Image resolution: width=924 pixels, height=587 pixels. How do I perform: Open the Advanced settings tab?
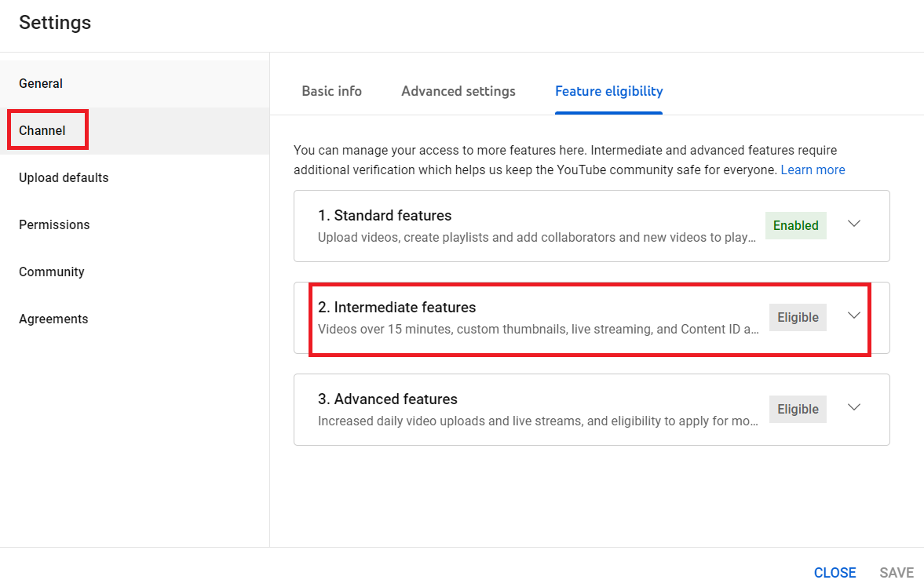(458, 91)
